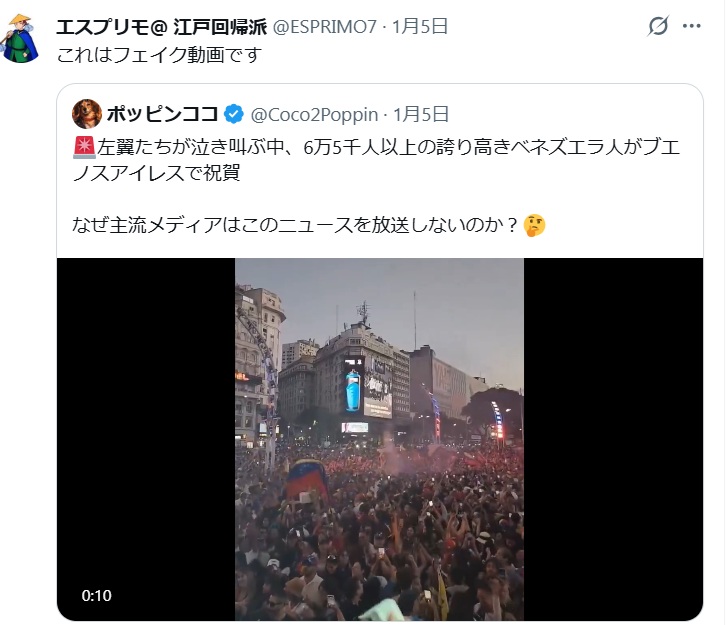The height and width of the screenshot is (625, 728).
Task: Open the @Coco2Poppin handle link
Action: point(314,115)
